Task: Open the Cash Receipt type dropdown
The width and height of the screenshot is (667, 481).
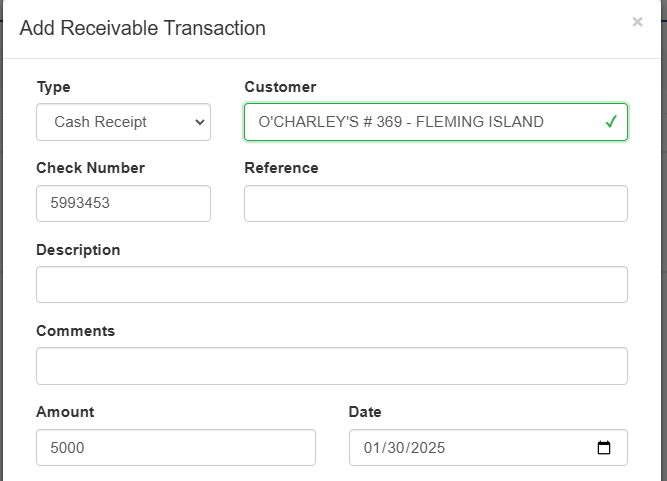Action: click(x=123, y=122)
